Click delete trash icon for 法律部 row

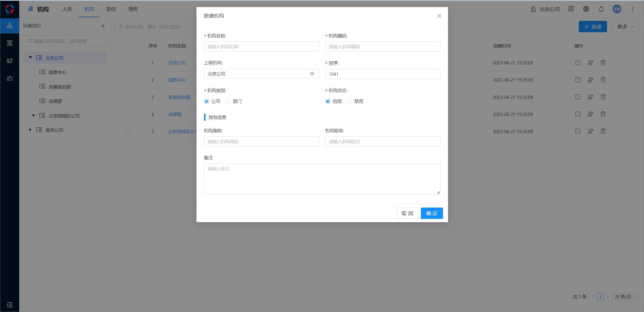tap(603, 114)
